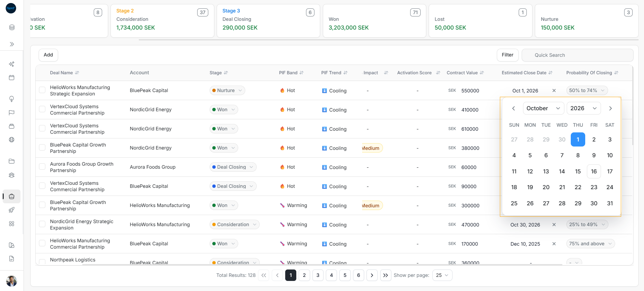Open the globe icon in sidebar
Image resolution: width=644 pixels, height=291 pixels.
click(12, 140)
